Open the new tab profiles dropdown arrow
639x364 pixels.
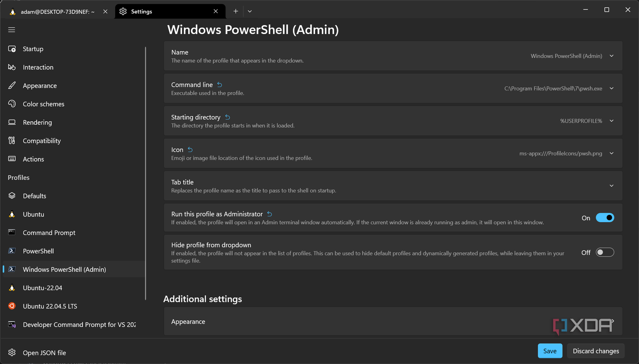pos(250,11)
